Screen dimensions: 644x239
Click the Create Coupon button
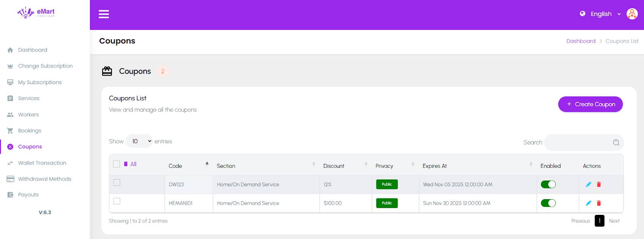(x=590, y=104)
